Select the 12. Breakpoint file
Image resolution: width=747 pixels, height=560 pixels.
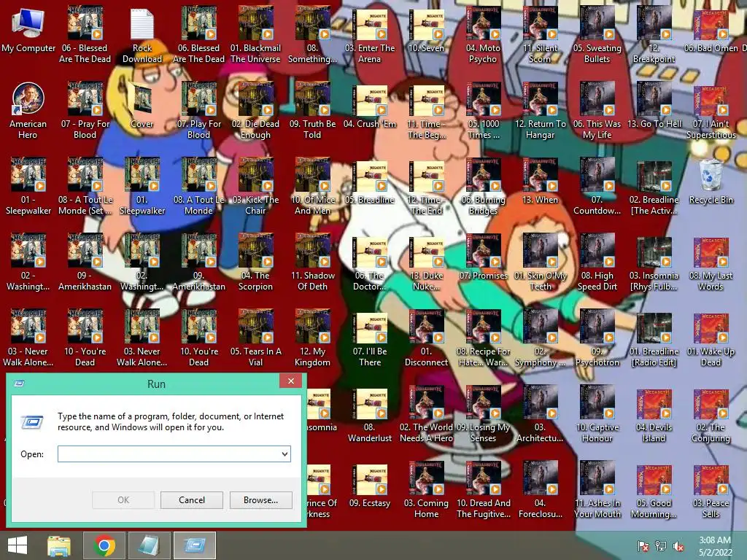point(654,36)
